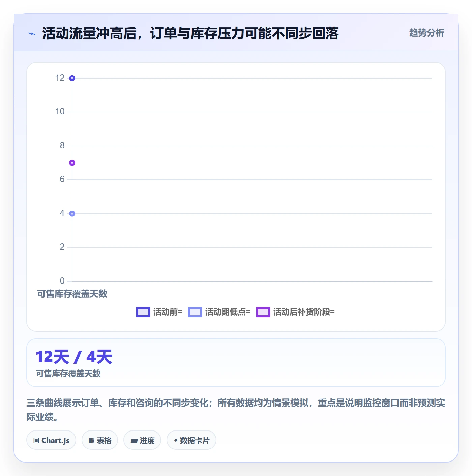472x476 pixels.
Task: Click the 活动期低点= legend label
Action: tap(228, 312)
